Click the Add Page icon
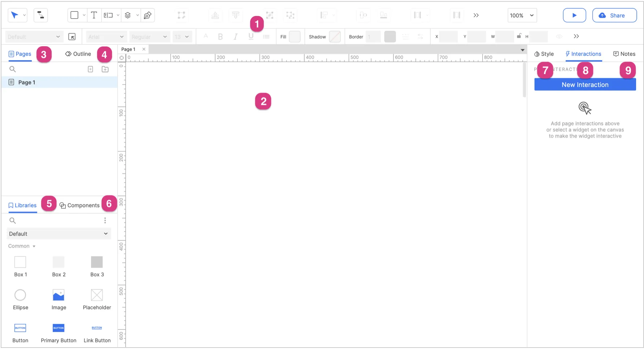The width and height of the screenshot is (644, 349). (x=91, y=69)
